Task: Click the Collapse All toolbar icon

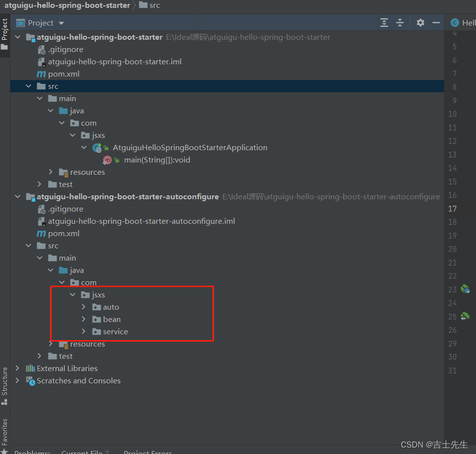Action: click(x=400, y=23)
